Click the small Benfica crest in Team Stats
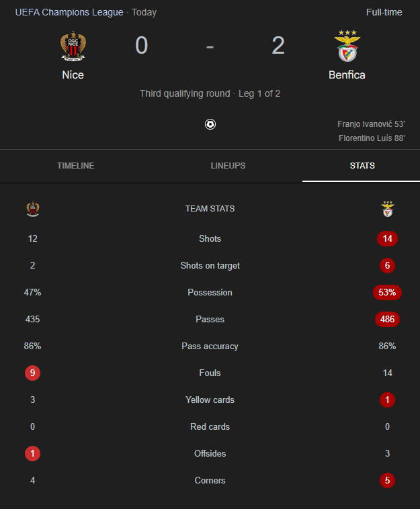Image resolution: width=420 pixels, height=509 pixels. click(x=388, y=209)
